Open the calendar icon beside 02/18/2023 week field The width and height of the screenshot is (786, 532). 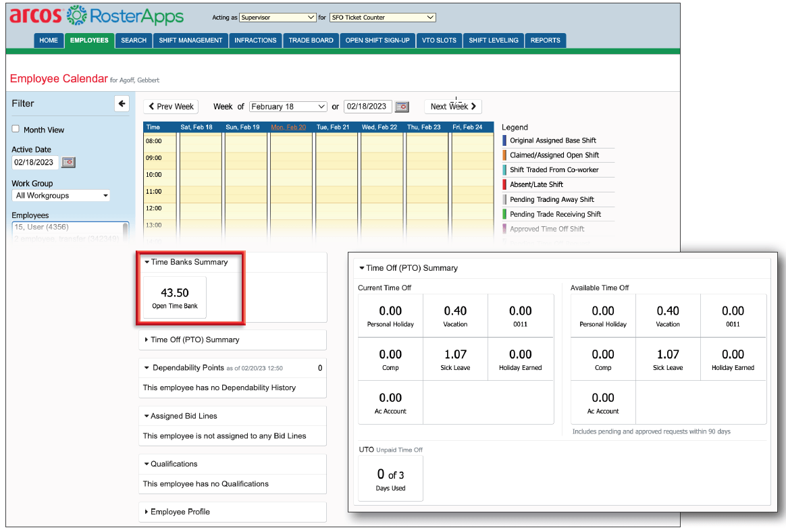tap(402, 107)
